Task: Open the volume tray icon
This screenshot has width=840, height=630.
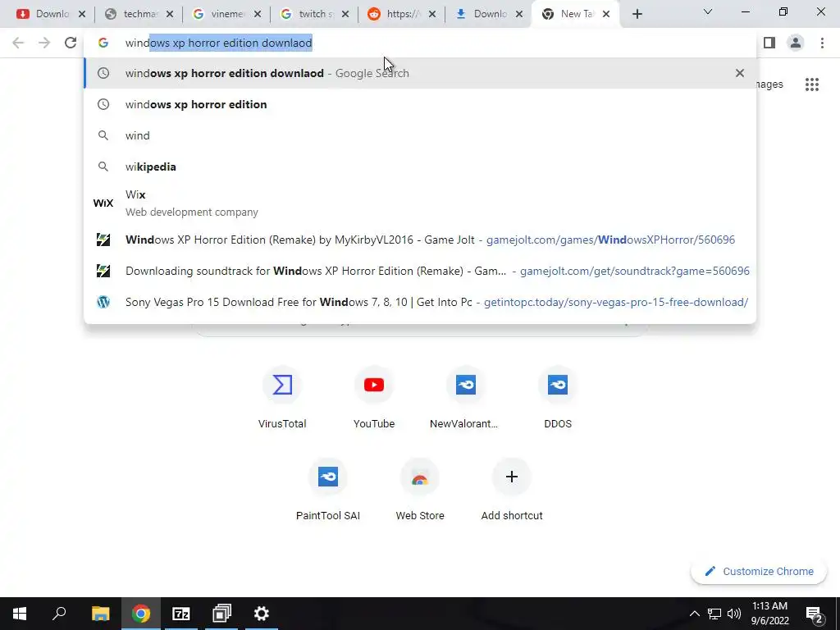Action: click(x=734, y=614)
